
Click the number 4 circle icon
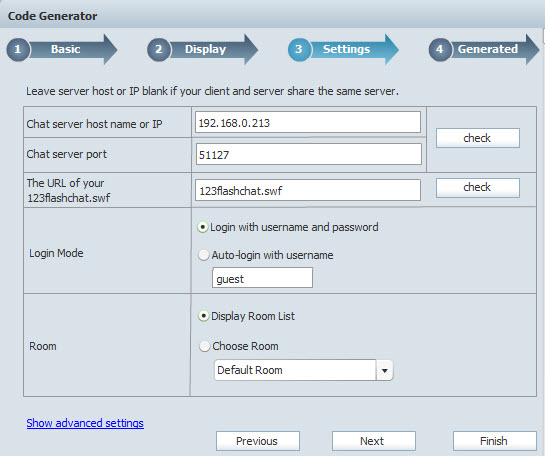[440, 49]
